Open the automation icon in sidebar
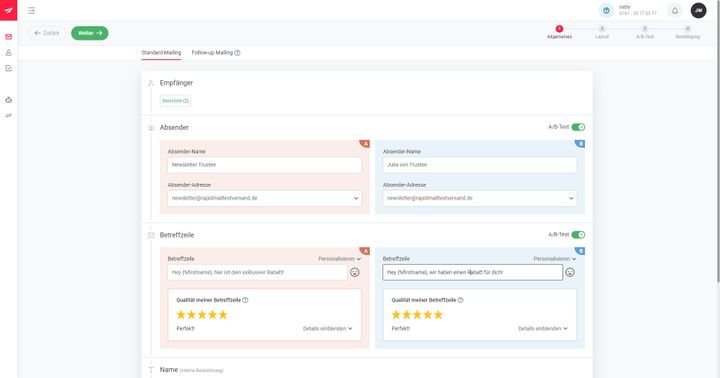Image resolution: width=720 pixels, height=378 pixels. (x=8, y=100)
